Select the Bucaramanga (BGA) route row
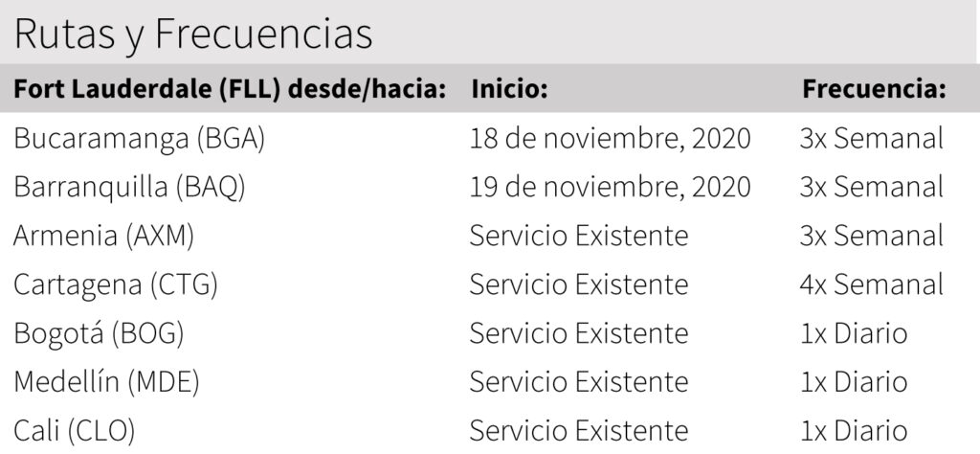The image size is (980, 454). (x=139, y=138)
